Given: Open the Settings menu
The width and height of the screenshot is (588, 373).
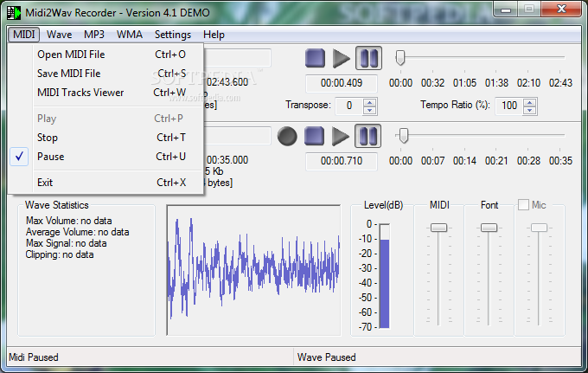Looking at the screenshot, I should 173,35.
